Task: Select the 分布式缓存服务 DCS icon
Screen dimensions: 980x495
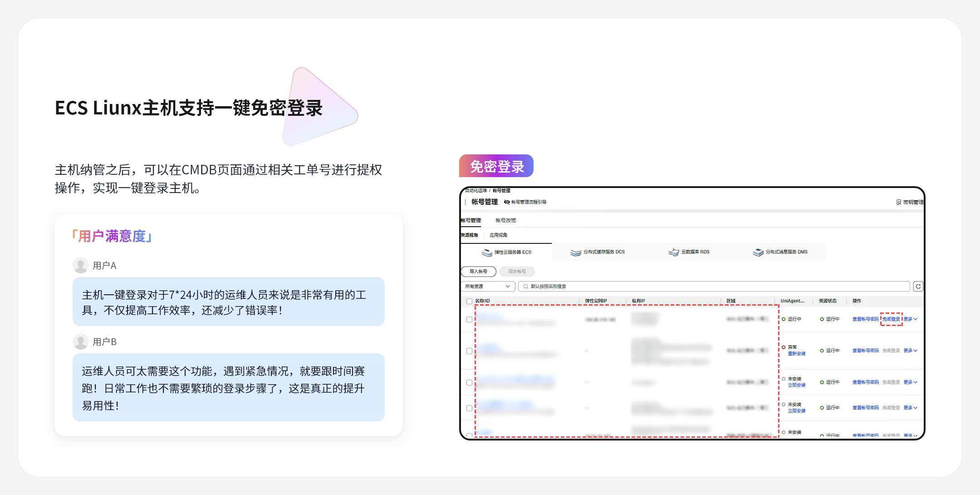Action: (576, 252)
